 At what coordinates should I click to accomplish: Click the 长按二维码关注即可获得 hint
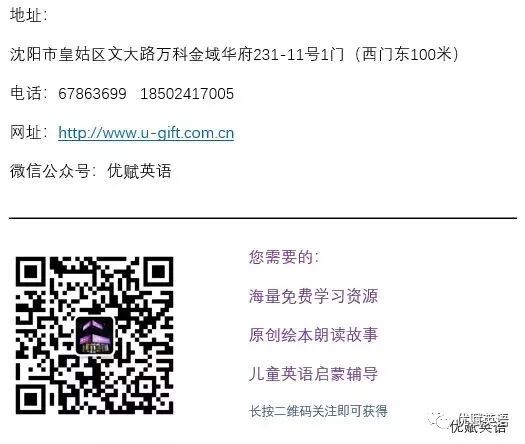318,411
